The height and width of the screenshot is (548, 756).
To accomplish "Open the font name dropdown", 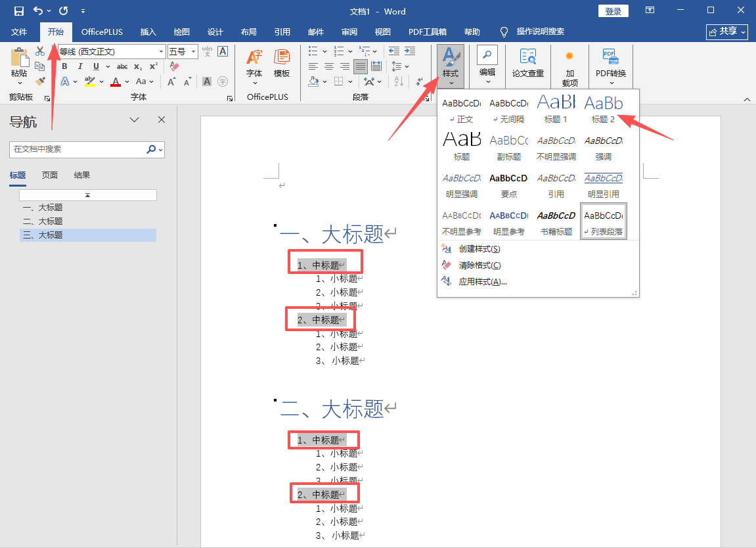I will pos(161,51).
